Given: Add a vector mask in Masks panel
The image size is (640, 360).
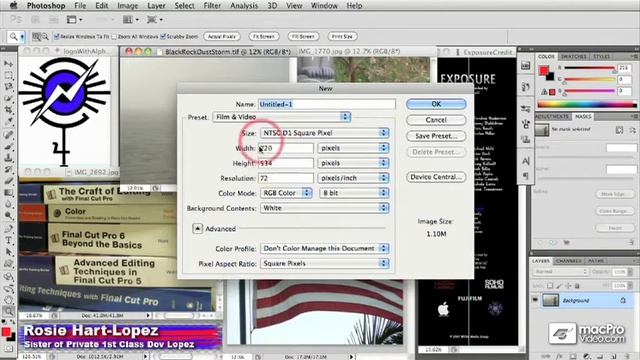Looking at the screenshot, I should click(x=632, y=130).
